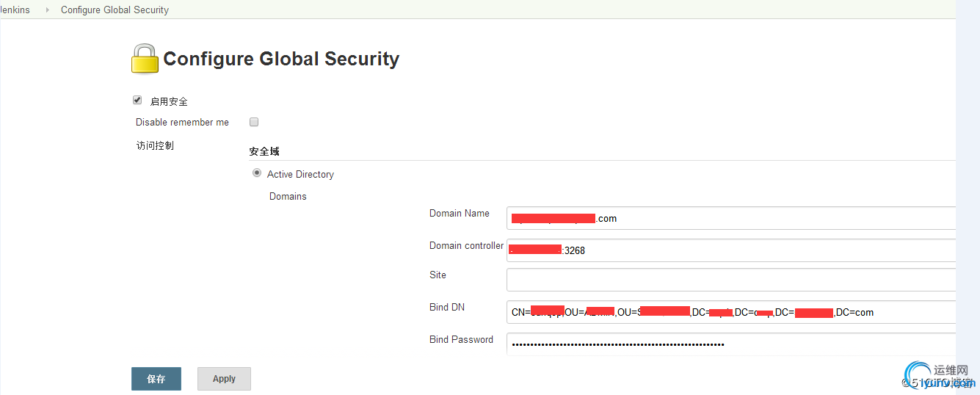Open Configure Global Security breadcrumb item

[115, 10]
